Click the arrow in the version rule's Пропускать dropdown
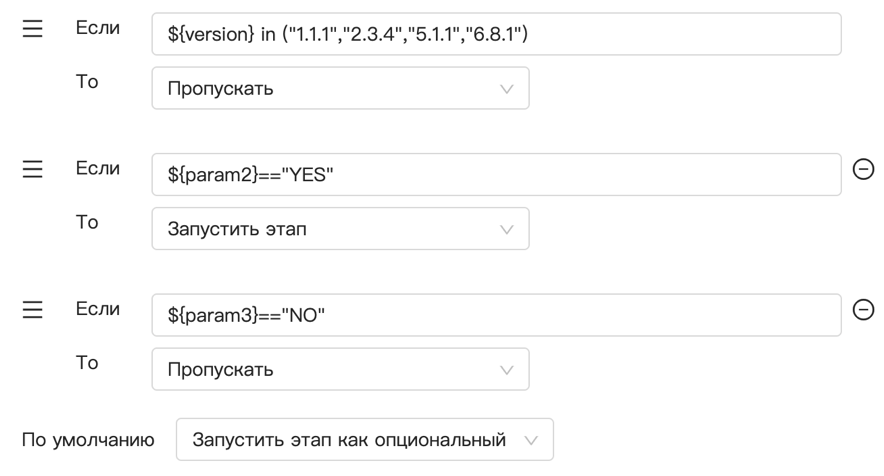Screen dimensions: 884x476 (507, 89)
